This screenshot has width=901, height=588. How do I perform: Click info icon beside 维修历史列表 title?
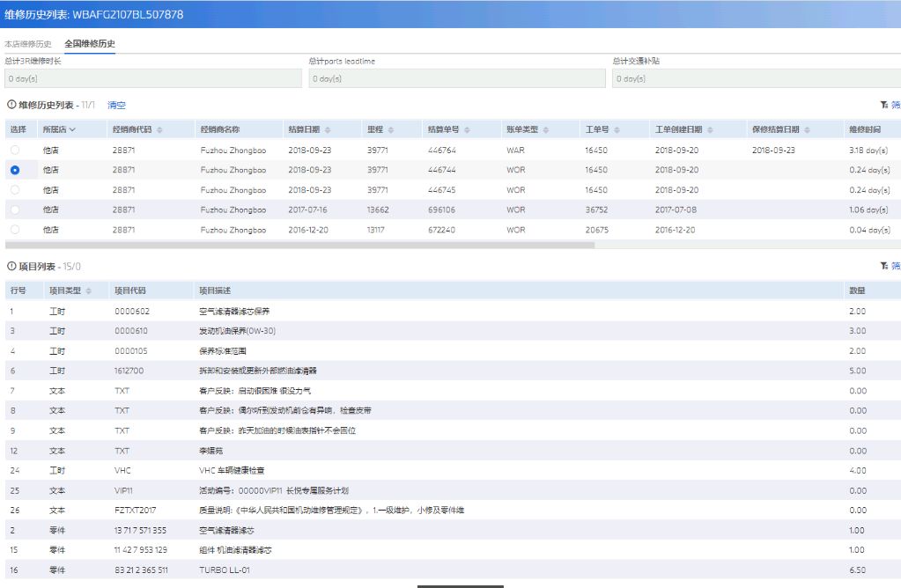click(11, 105)
